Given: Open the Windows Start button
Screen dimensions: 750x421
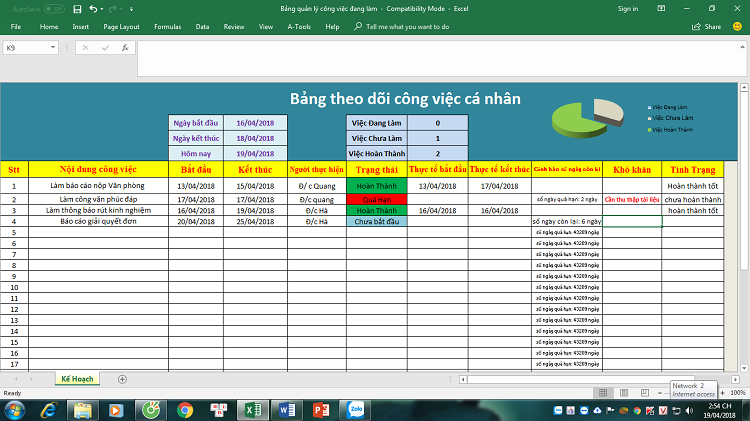Looking at the screenshot, I should (15, 410).
